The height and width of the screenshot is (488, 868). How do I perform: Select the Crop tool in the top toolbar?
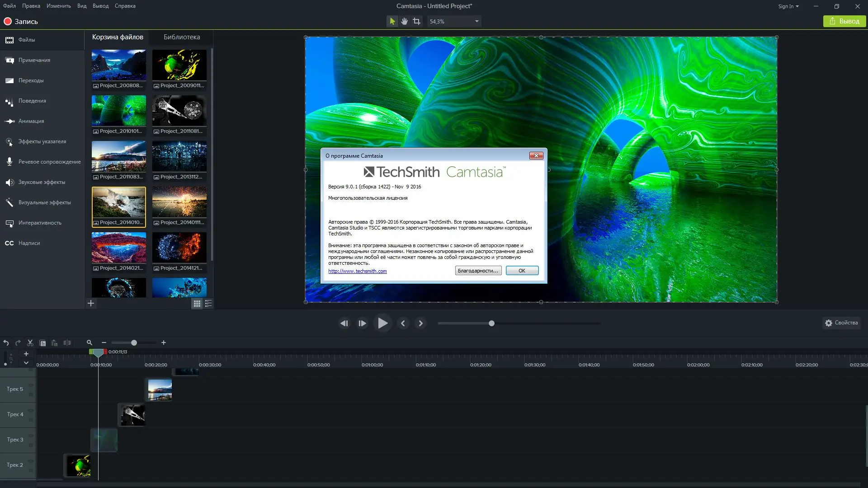pyautogui.click(x=416, y=21)
